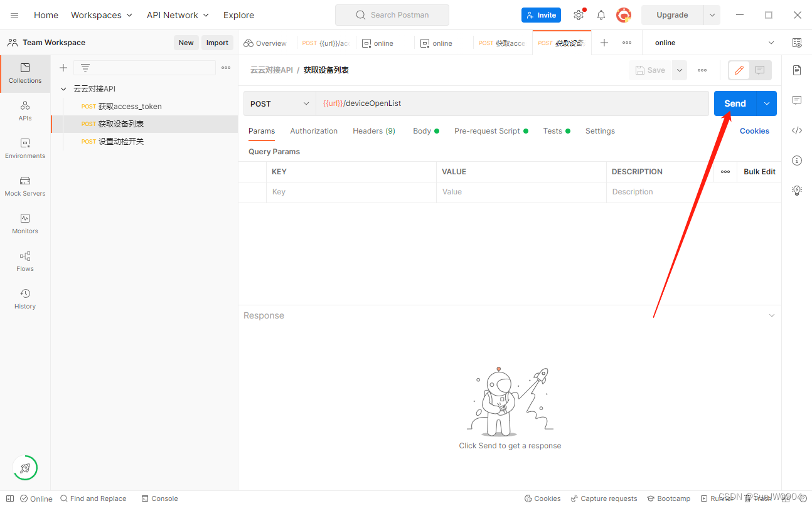Open the hamburger menu icon
Viewport: 812px width, 506px height.
[14, 15]
